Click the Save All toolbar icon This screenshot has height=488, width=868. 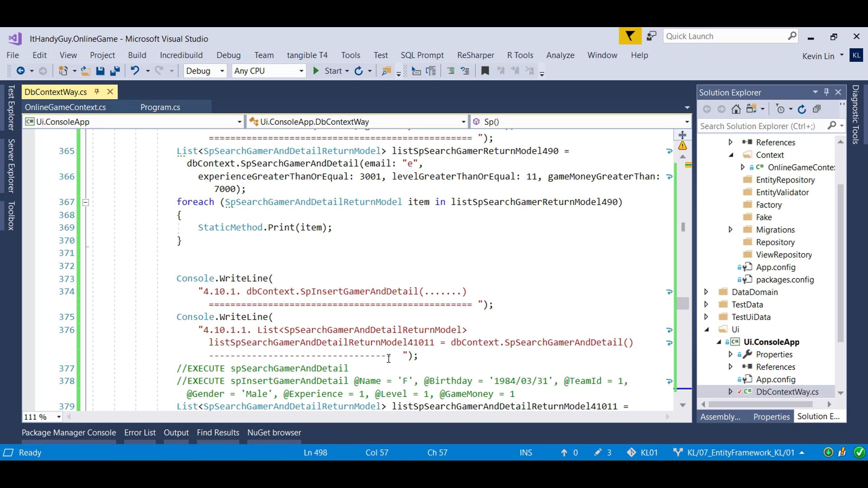pyautogui.click(x=115, y=71)
